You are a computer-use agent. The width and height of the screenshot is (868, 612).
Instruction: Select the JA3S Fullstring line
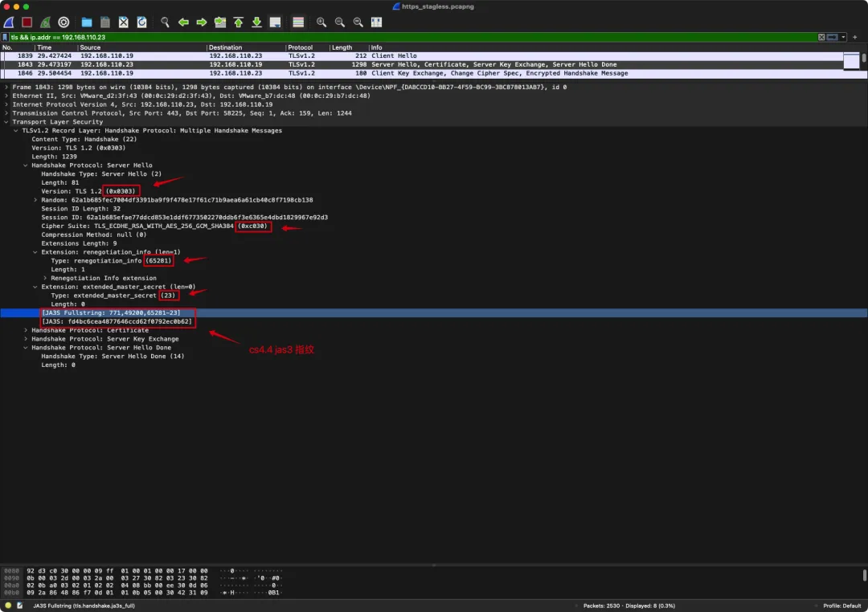click(433, 313)
